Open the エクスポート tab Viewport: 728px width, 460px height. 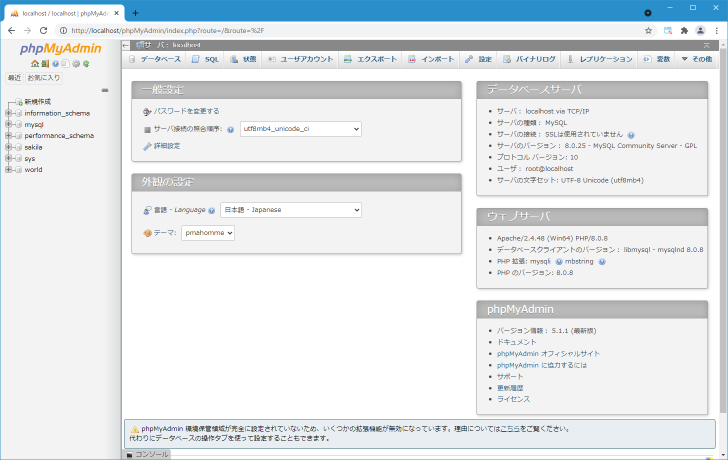[370, 59]
